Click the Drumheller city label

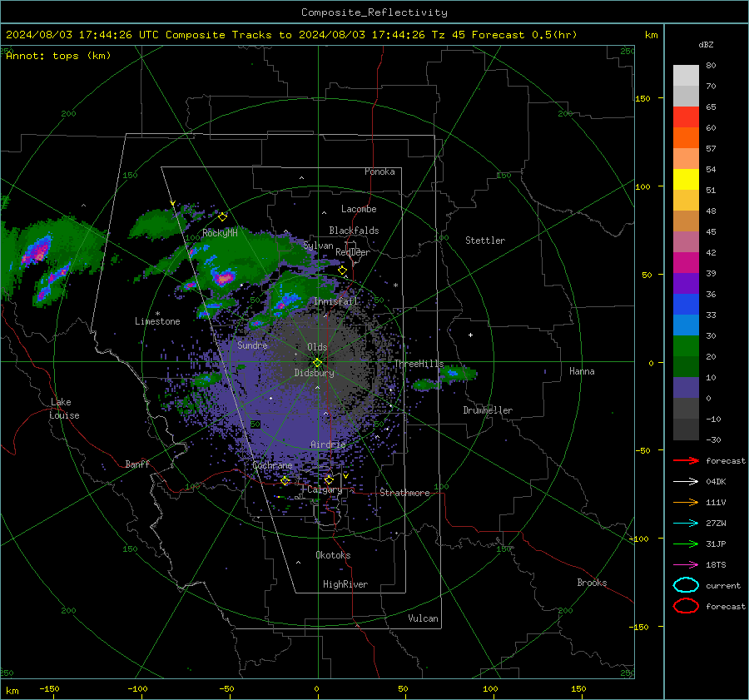tap(488, 410)
